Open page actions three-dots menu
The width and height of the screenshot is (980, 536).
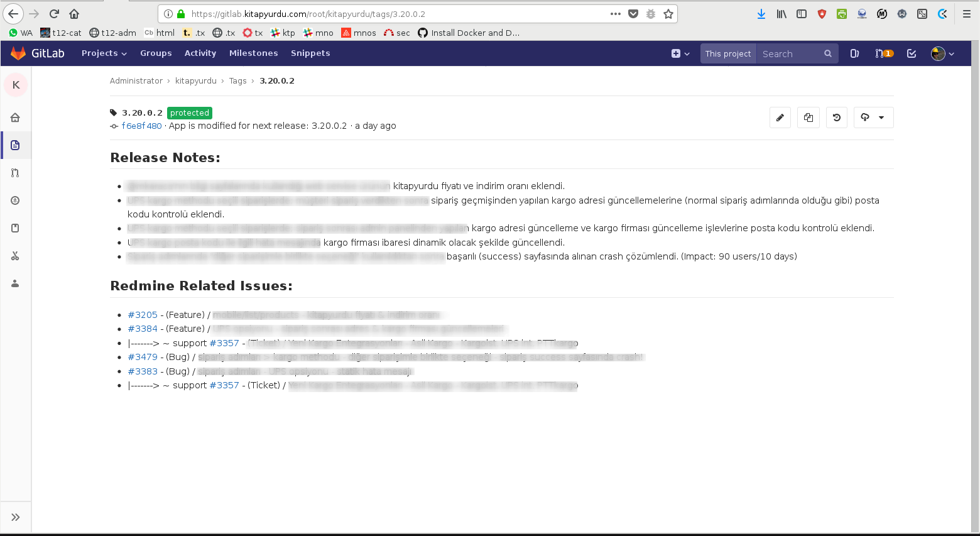pyautogui.click(x=616, y=14)
